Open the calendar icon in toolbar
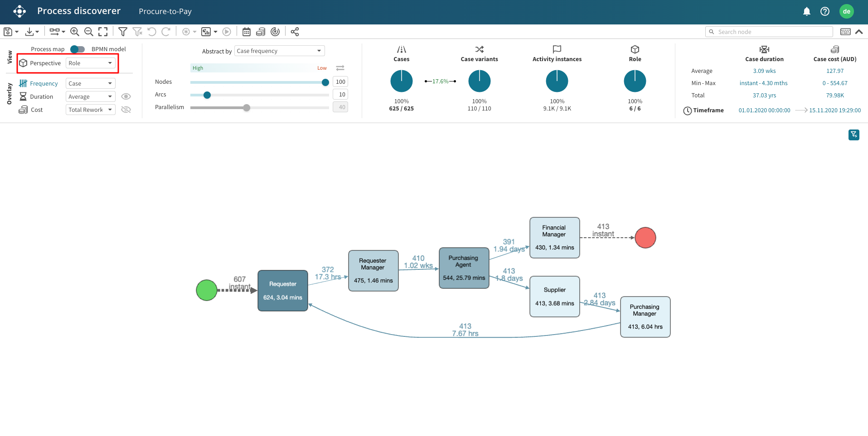 [246, 32]
